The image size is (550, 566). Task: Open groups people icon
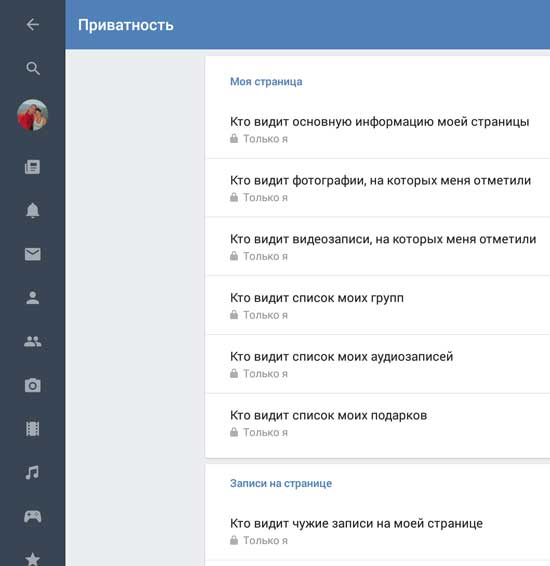(32, 341)
